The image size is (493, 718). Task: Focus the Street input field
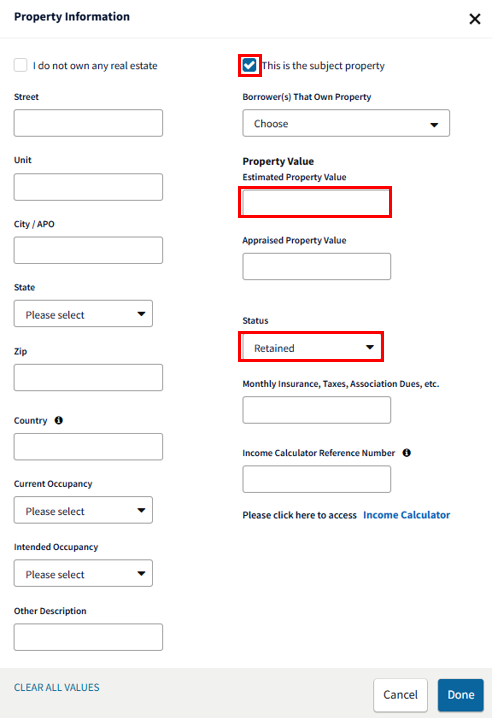click(x=88, y=123)
